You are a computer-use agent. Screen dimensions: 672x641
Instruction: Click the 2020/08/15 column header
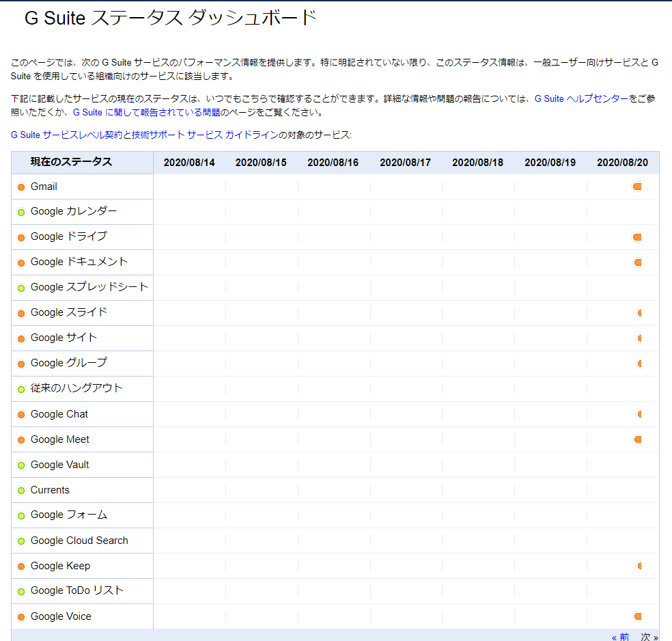click(261, 163)
